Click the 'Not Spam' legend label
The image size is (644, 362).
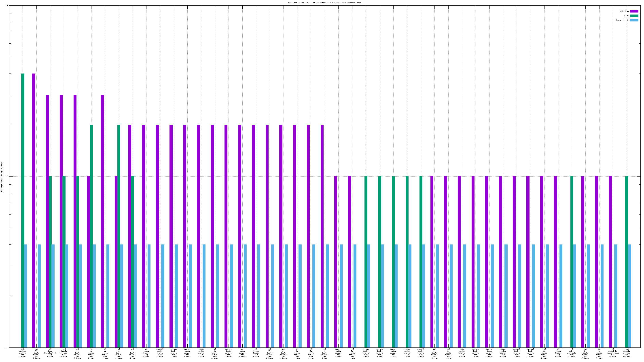coord(624,11)
